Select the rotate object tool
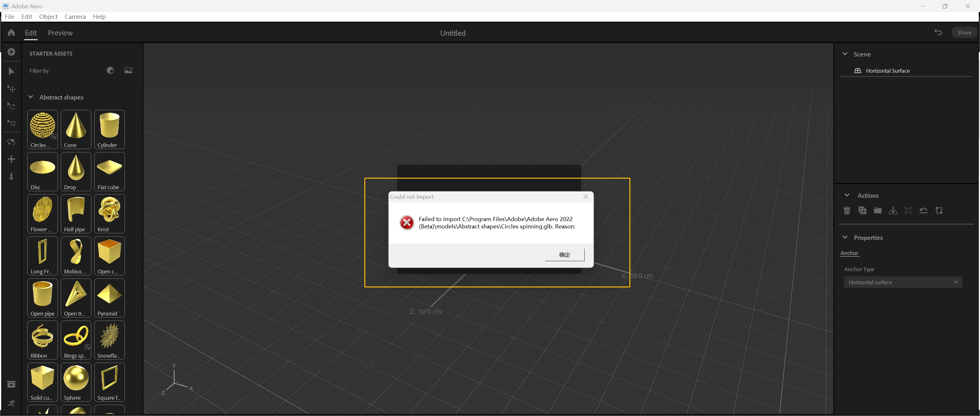This screenshot has width=980, height=416. click(11, 106)
